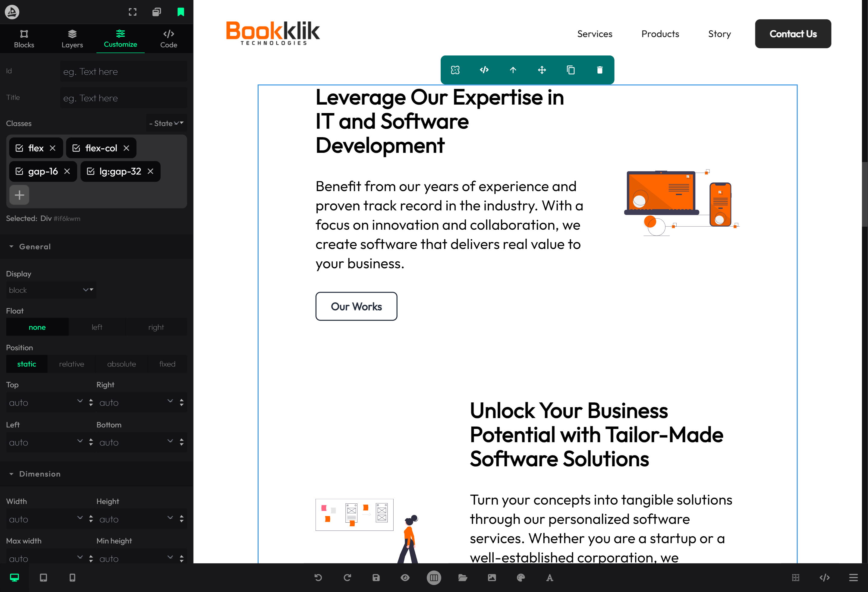This screenshot has width=868, height=592.
Task: Click the move element crosshair icon
Action: coord(542,70)
